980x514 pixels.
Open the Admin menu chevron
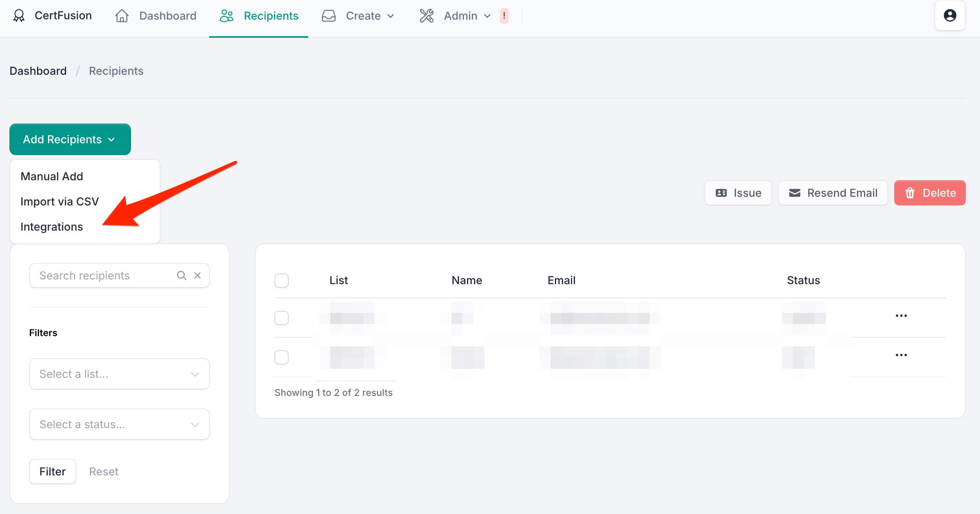pos(487,16)
